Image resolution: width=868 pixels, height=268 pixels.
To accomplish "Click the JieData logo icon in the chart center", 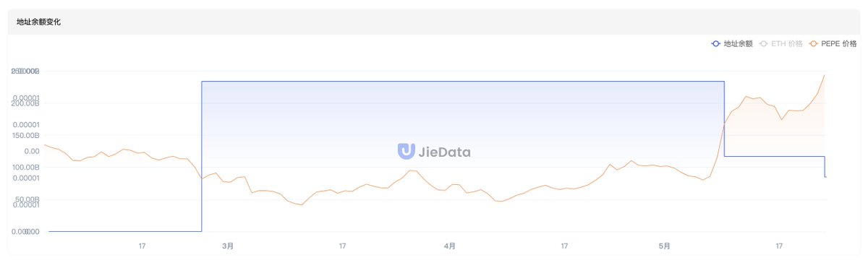I will pos(406,152).
